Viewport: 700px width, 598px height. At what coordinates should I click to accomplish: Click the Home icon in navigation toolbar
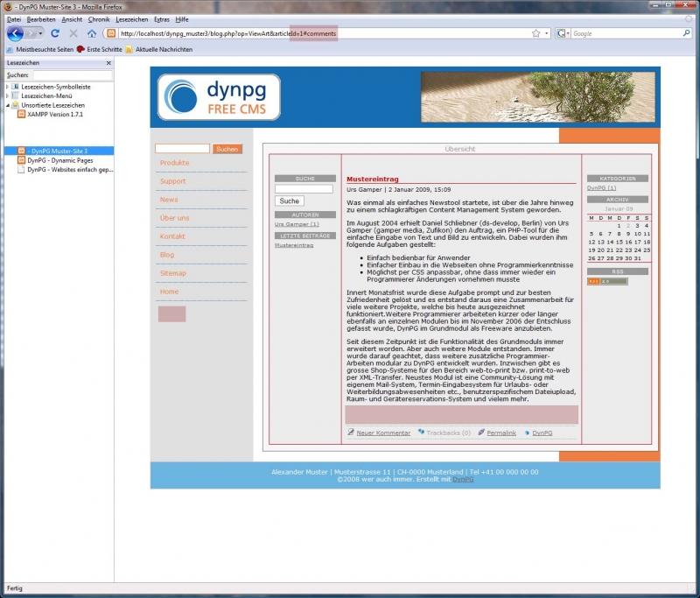coord(92,33)
